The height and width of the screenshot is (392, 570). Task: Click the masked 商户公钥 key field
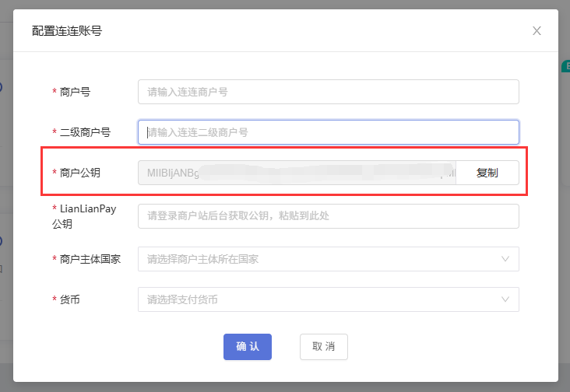[x=297, y=173]
